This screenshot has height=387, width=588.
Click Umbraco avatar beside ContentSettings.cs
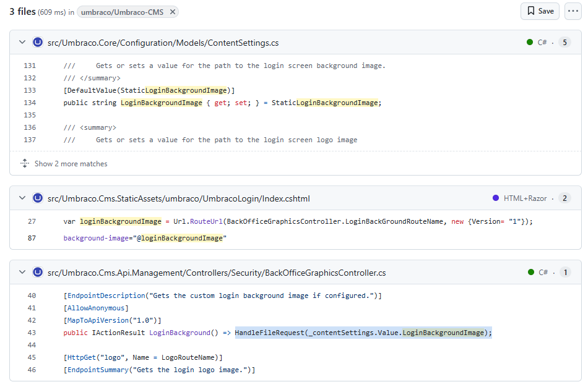coord(38,43)
